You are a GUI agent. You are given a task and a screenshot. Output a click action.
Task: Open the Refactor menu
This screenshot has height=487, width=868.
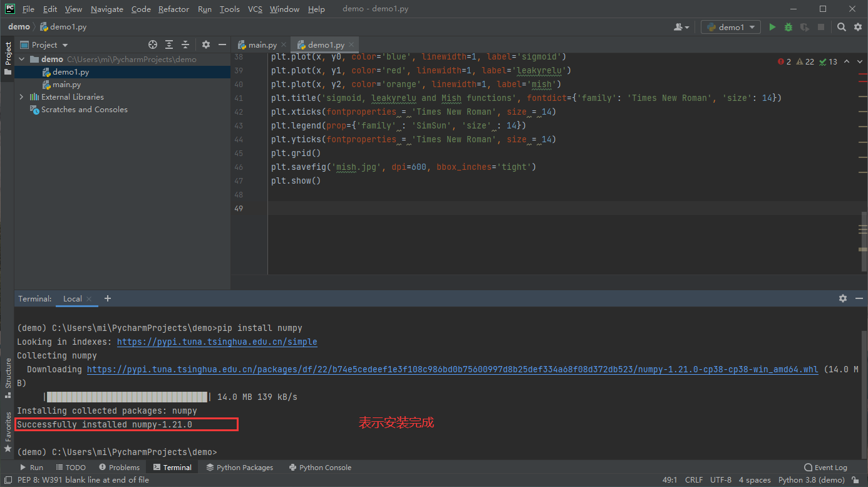point(173,9)
